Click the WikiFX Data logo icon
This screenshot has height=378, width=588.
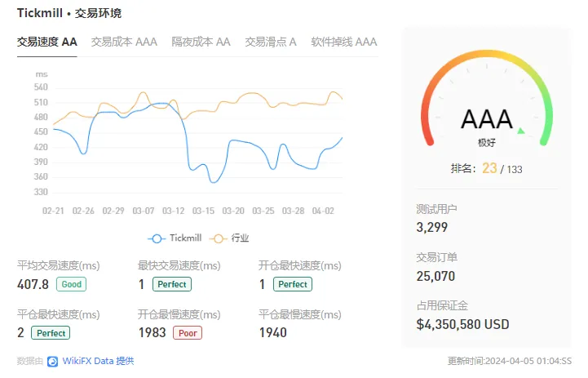coord(52,362)
